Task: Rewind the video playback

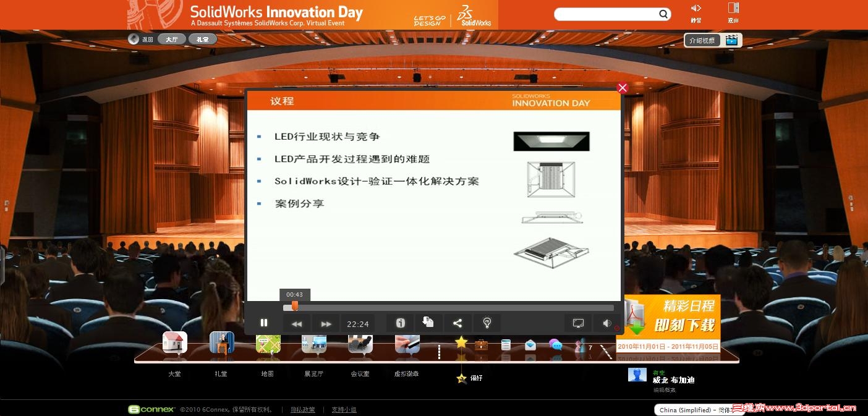Action: (297, 323)
